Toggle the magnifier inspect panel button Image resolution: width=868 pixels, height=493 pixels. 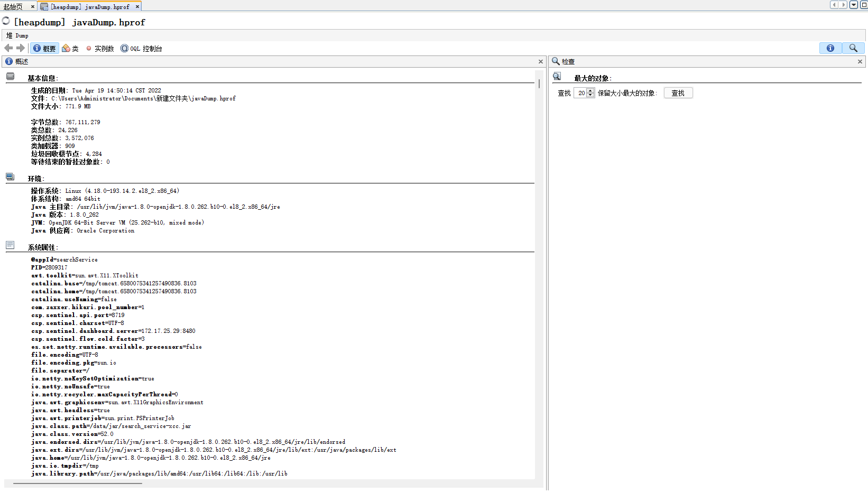pos(853,48)
